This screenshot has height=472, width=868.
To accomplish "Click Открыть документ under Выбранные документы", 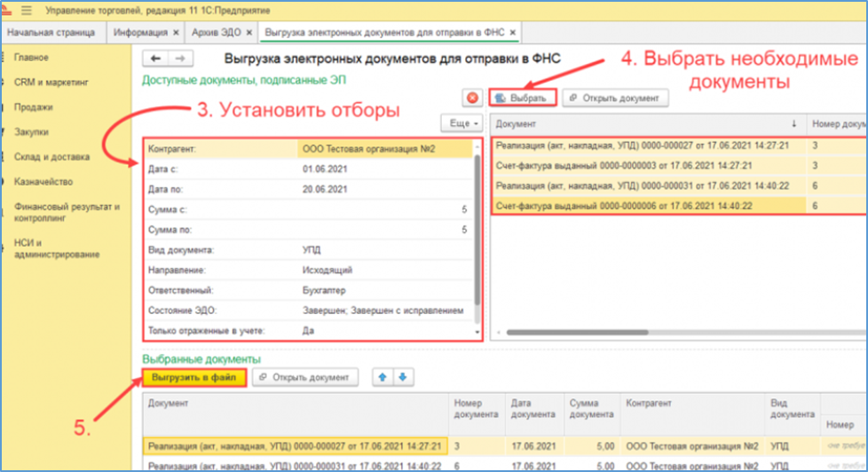I will pos(305,377).
